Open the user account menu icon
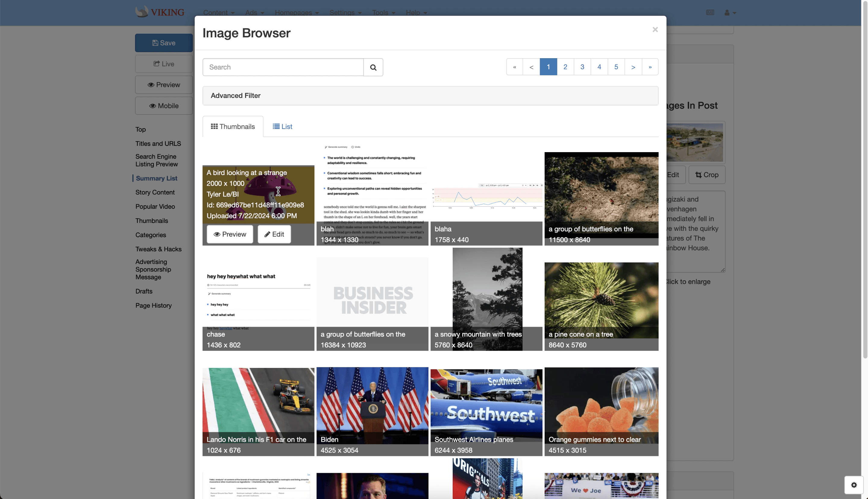Viewport: 868px width, 499px height. tap(730, 13)
